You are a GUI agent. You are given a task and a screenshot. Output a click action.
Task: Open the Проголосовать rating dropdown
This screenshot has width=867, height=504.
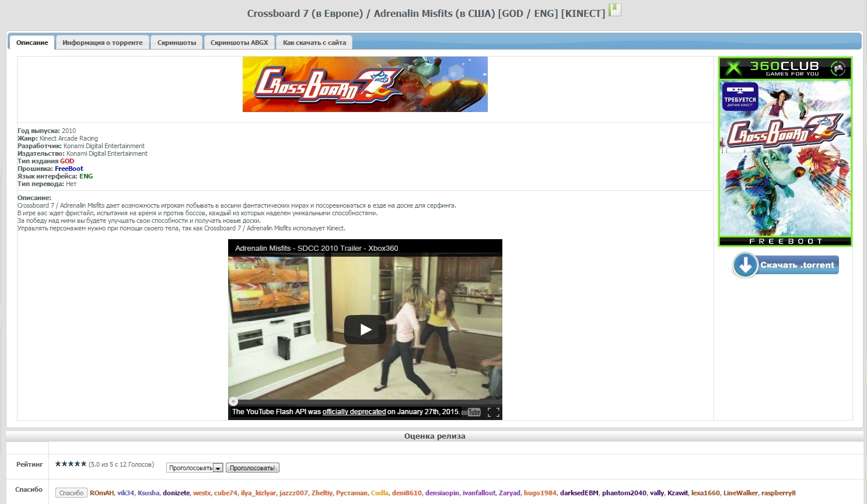pyautogui.click(x=195, y=468)
